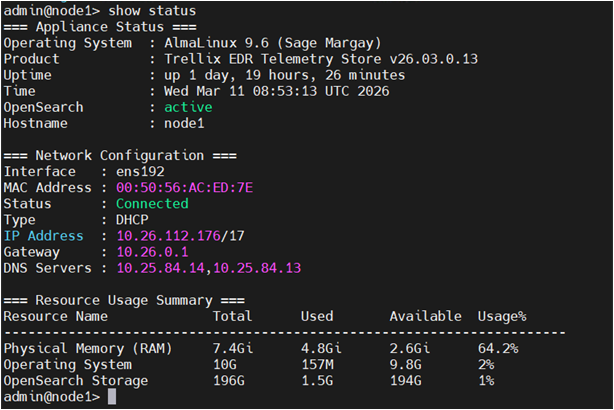Click OpenSearch Storage usage '1%'
This screenshot has width=614, height=410.
click(x=486, y=381)
